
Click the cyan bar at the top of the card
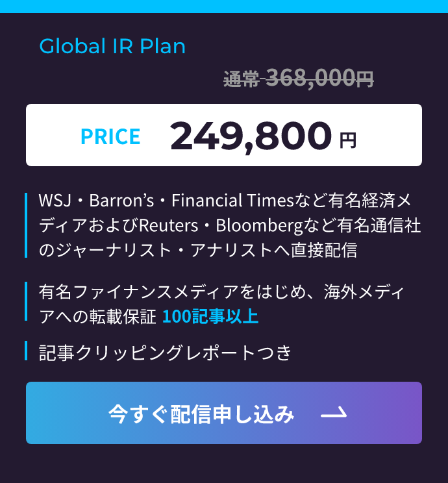224,6
